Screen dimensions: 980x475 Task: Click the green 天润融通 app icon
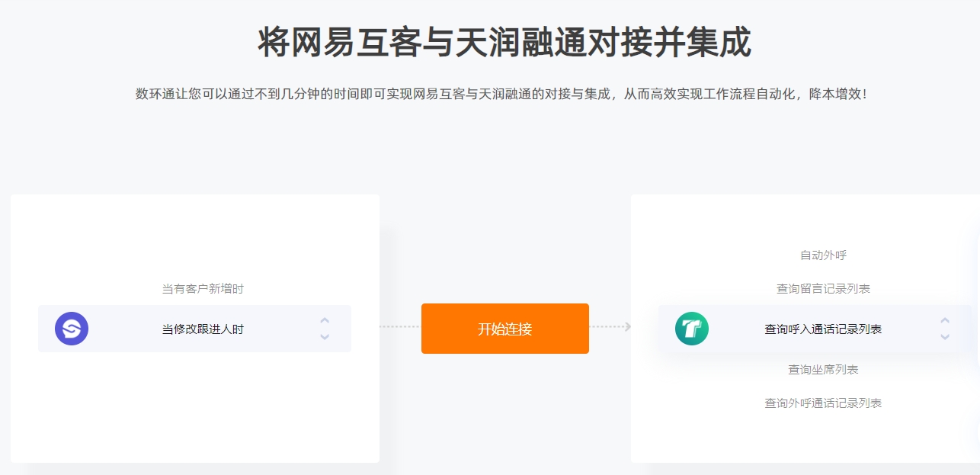click(692, 329)
